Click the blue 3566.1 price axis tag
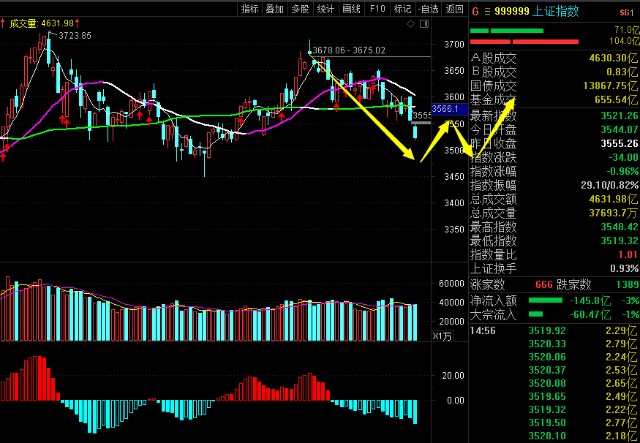The image size is (640, 443). [x=445, y=108]
